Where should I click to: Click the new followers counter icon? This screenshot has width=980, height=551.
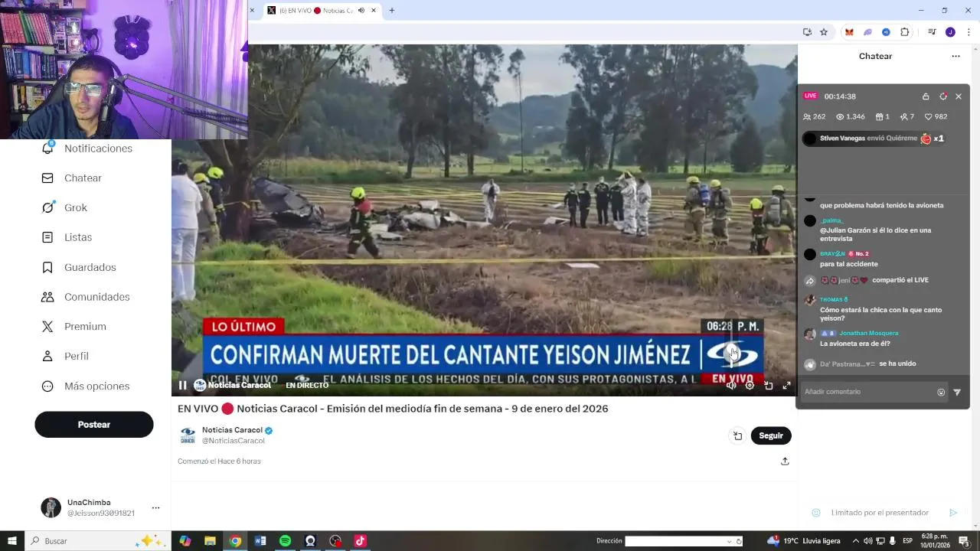903,117
